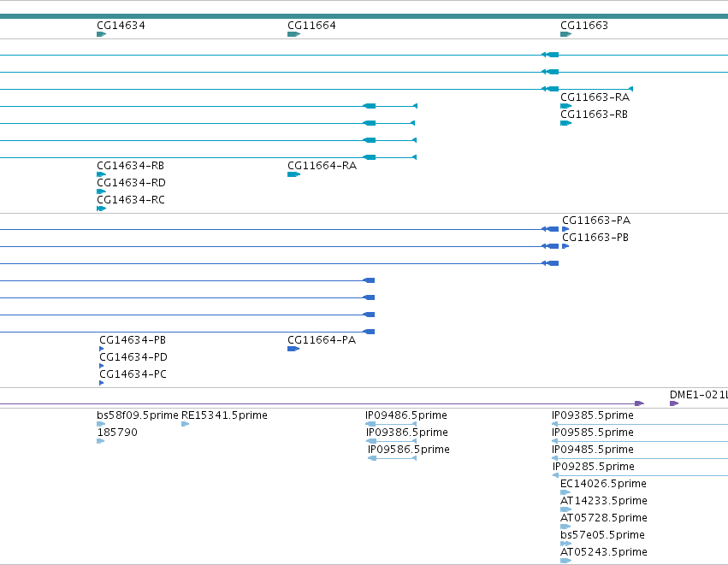Select the AT14233.5prime EST glyph
This screenshot has width=728, height=565.
(565, 509)
